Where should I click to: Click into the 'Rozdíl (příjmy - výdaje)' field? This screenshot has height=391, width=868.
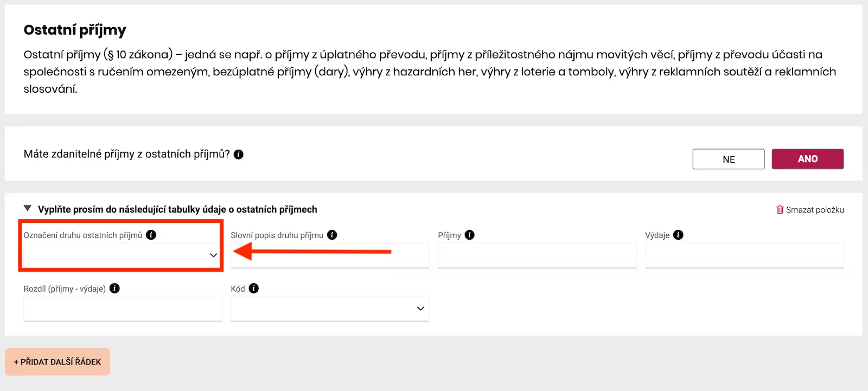(123, 308)
